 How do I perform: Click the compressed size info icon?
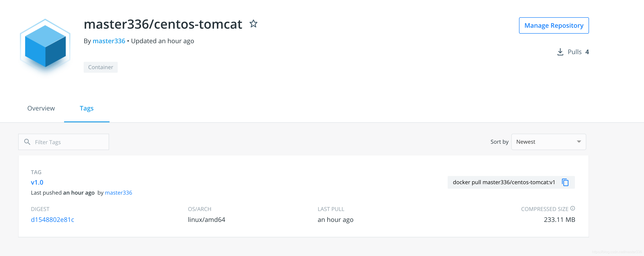pyautogui.click(x=572, y=208)
